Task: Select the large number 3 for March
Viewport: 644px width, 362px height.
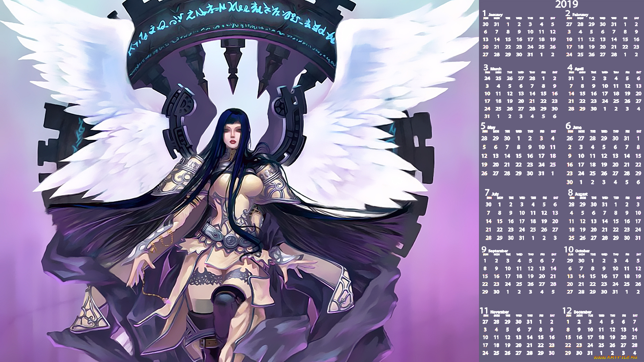Action: pos(486,67)
